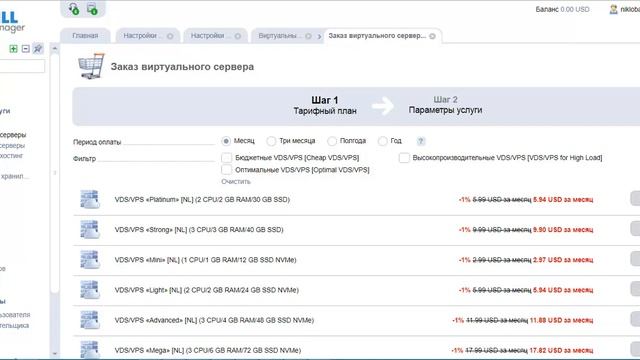Click the 17.82 USD за месяц price
This screenshot has width=640, height=360.
click(561, 351)
